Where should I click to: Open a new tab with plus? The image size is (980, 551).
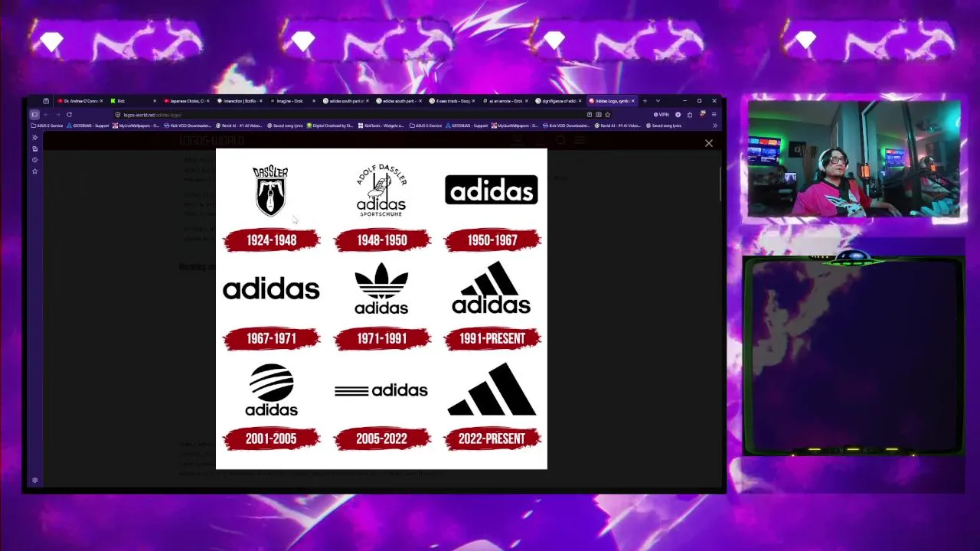pyautogui.click(x=645, y=101)
